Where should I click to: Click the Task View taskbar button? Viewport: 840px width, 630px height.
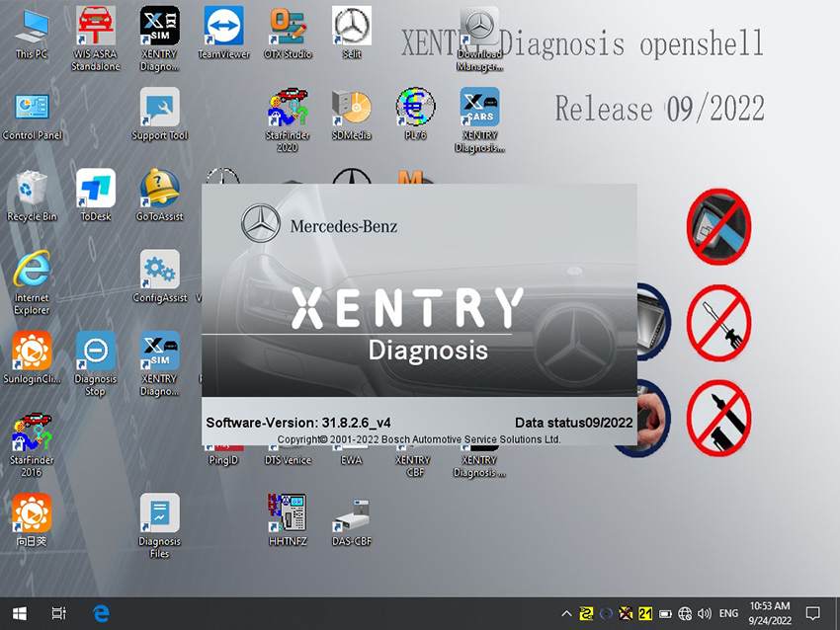[59, 613]
